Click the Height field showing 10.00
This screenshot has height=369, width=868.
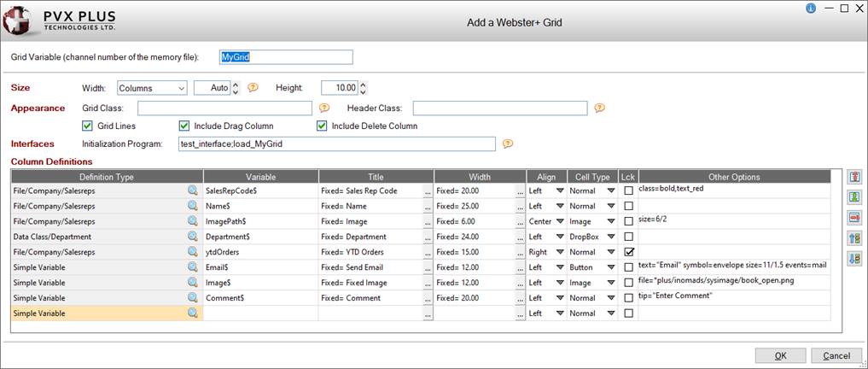(340, 87)
